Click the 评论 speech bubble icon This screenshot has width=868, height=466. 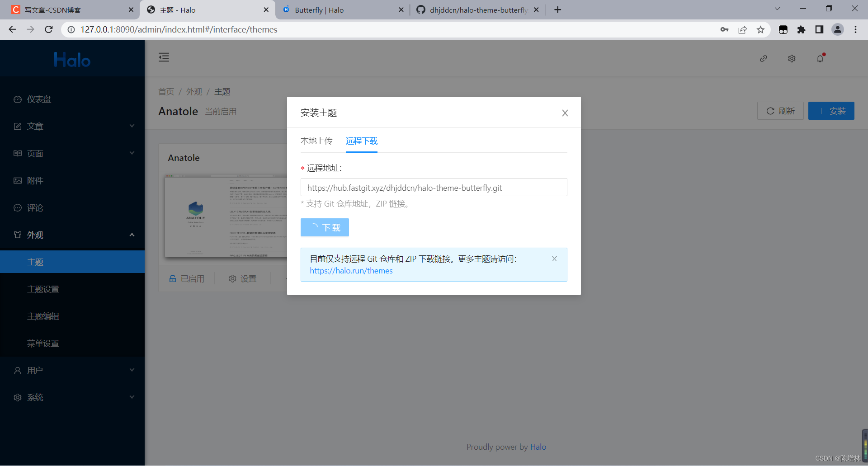point(18,207)
